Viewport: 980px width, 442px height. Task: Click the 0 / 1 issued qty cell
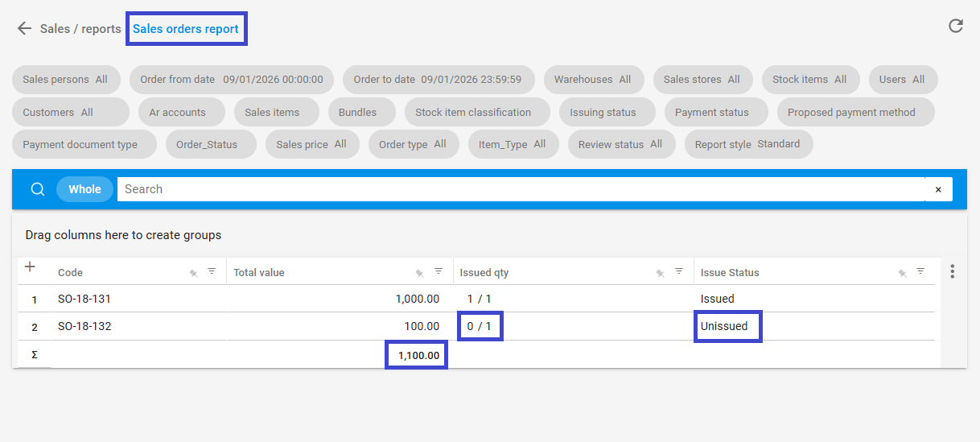479,326
